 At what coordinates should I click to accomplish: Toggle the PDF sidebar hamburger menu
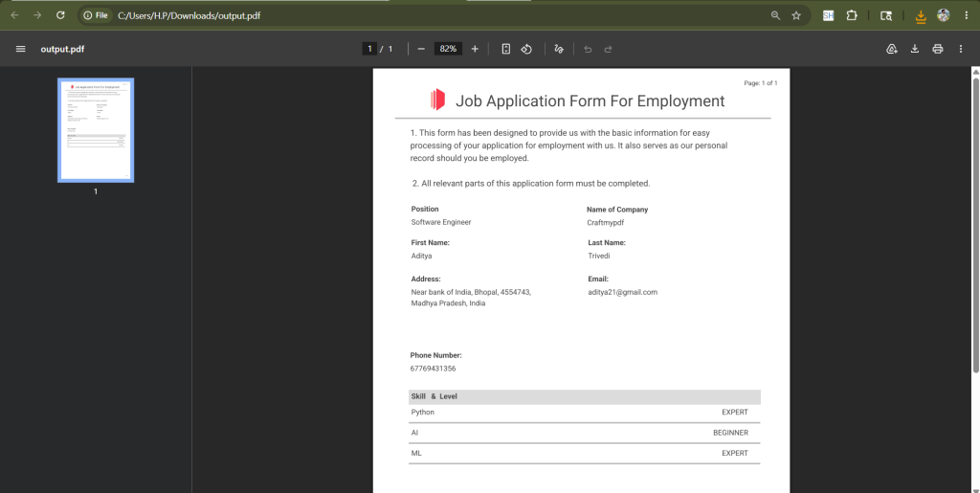21,49
